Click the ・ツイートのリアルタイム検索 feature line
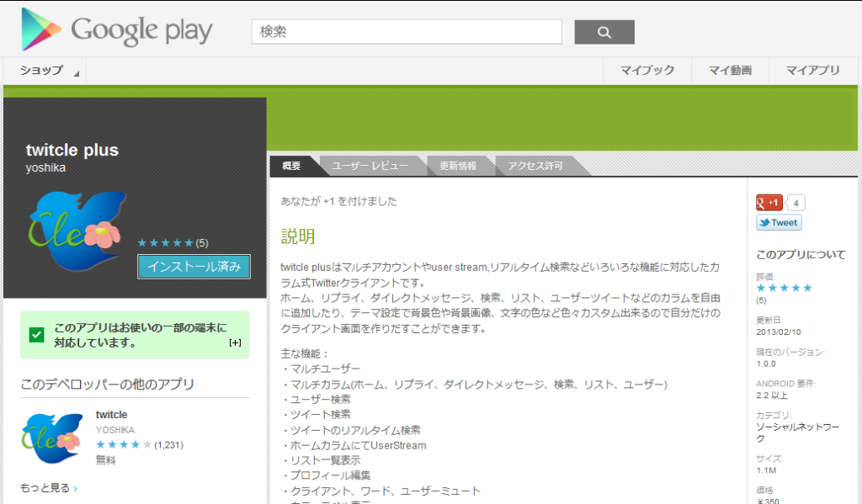This screenshot has height=504, width=862. [x=351, y=430]
